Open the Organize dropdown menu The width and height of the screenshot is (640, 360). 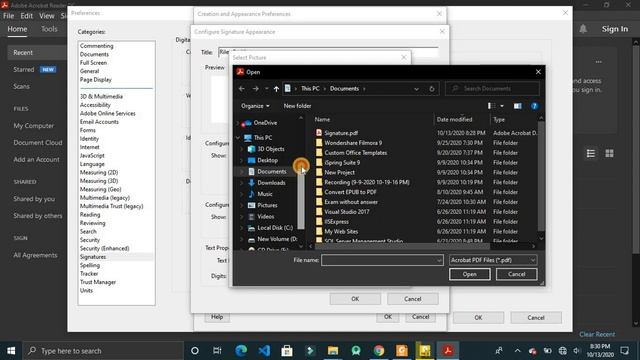click(x=255, y=106)
